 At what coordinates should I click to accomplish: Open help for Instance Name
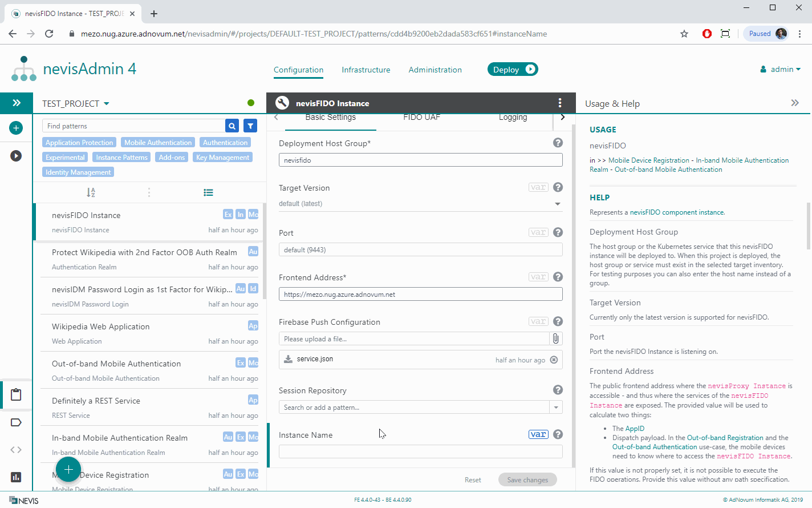pos(558,434)
